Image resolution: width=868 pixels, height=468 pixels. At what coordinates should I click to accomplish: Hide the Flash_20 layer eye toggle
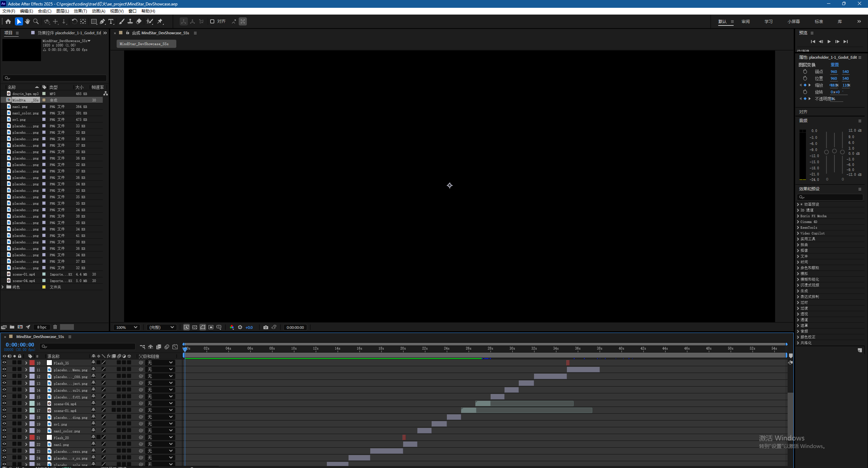click(x=4, y=437)
